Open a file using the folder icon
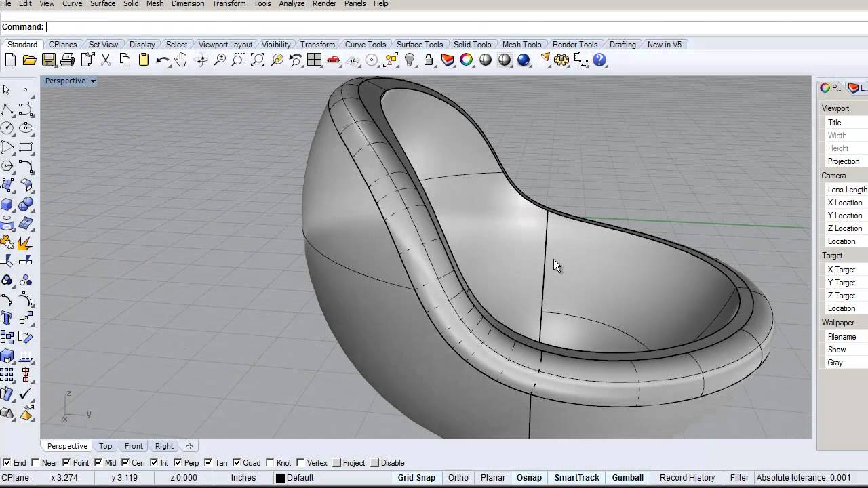This screenshot has height=488, width=868. 29,60
